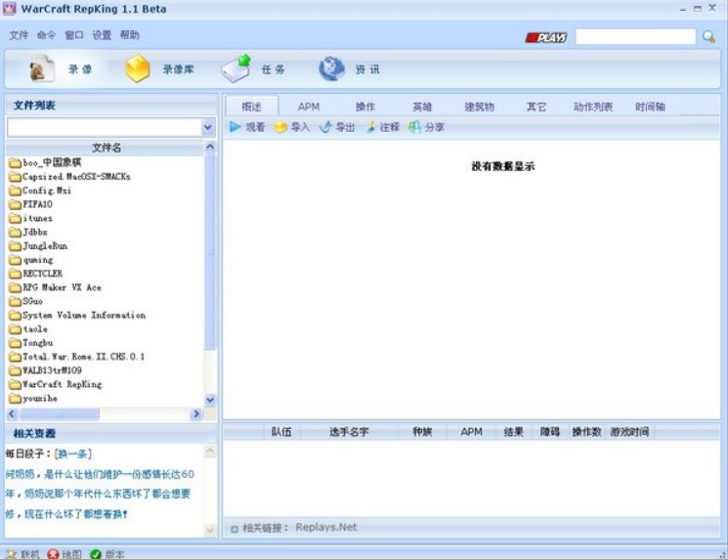This screenshot has height=560, width=728.
Task: Click the horizontal scrollbar thumb
Action: 60,413
